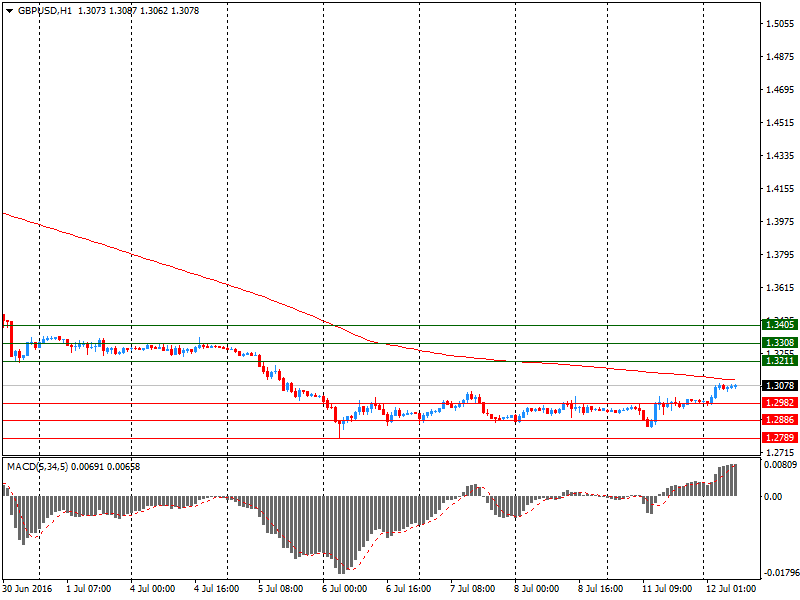Click the 4 Jul 16:00 time label
This screenshot has width=800, height=600.
pyautogui.click(x=216, y=589)
